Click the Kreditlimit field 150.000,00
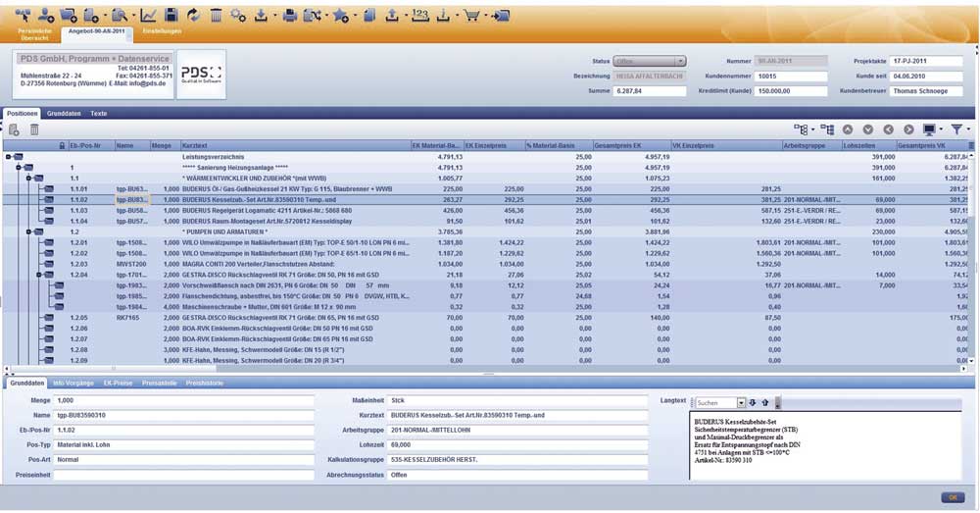The width and height of the screenshot is (980, 513). 791,91
